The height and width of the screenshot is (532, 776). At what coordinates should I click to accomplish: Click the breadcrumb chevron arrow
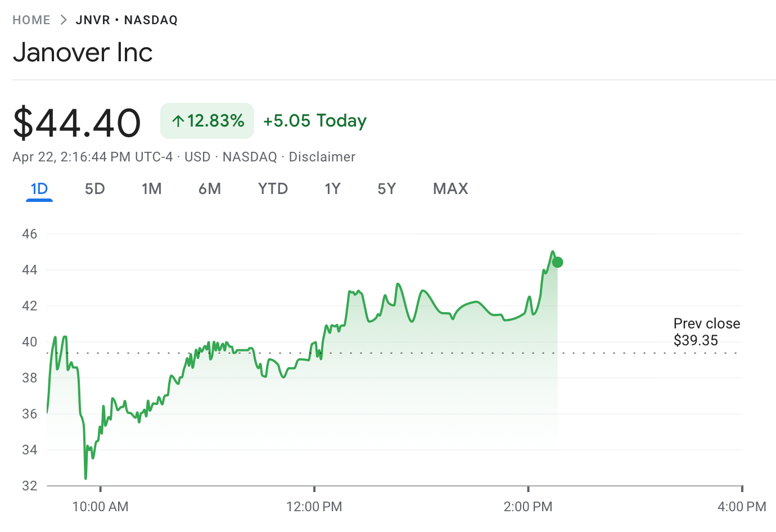click(x=64, y=20)
